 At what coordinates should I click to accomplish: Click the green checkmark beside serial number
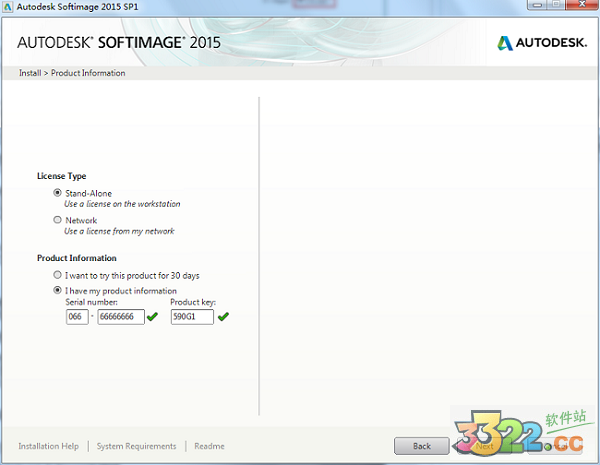tap(152, 317)
